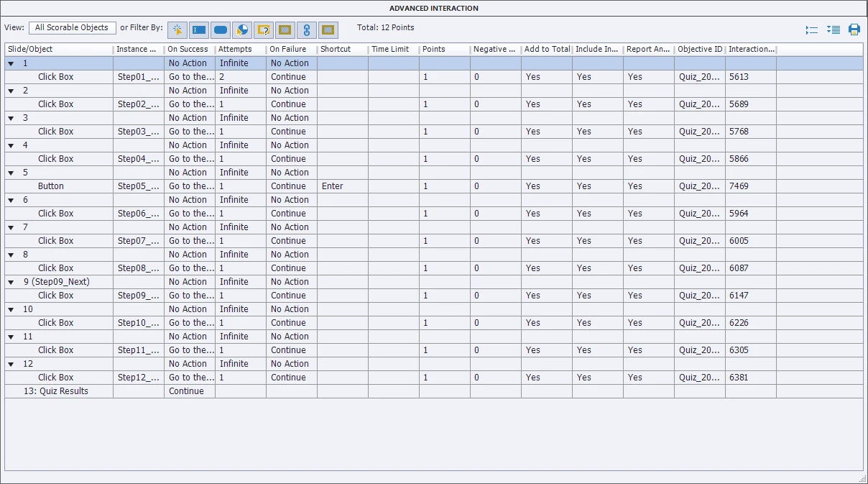Filter by question slides icon
The height and width of the screenshot is (484, 868).
coord(264,29)
